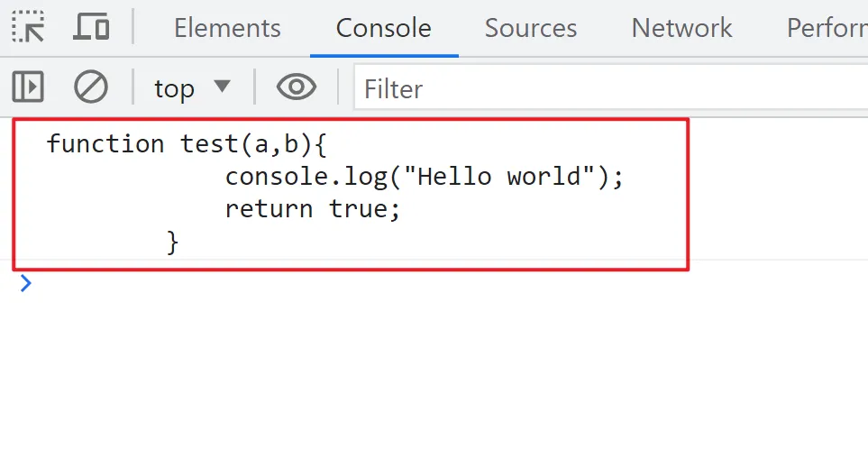The width and height of the screenshot is (868, 458).
Task: Focus the Filter input field
Action: coord(604,88)
